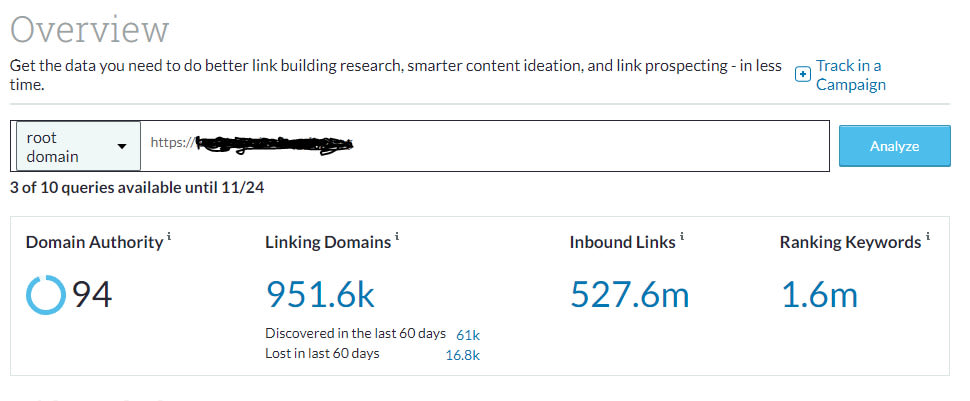Click the Analyze button
This screenshot has height=401, width=970.
894,146
